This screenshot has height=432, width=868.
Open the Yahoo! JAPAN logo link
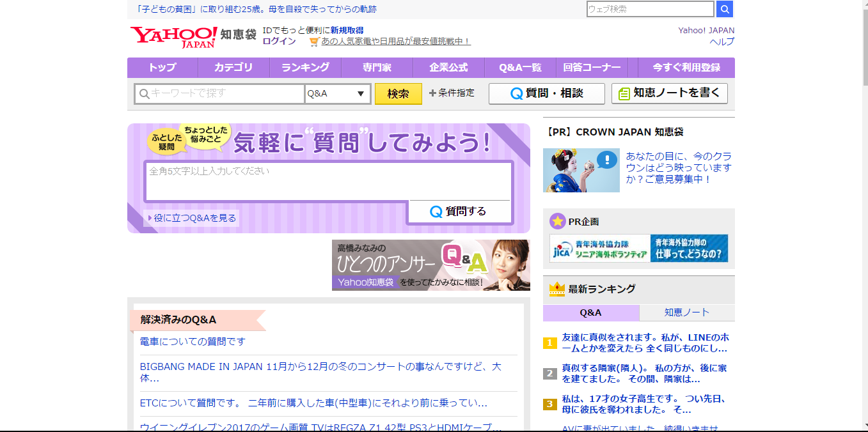[174, 37]
